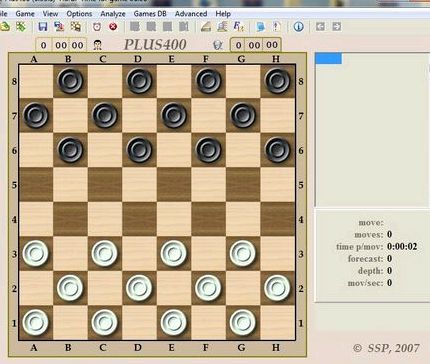Select the black checker on F6
Image resolution: width=430 pixels, height=364 pixels.
tap(208, 150)
